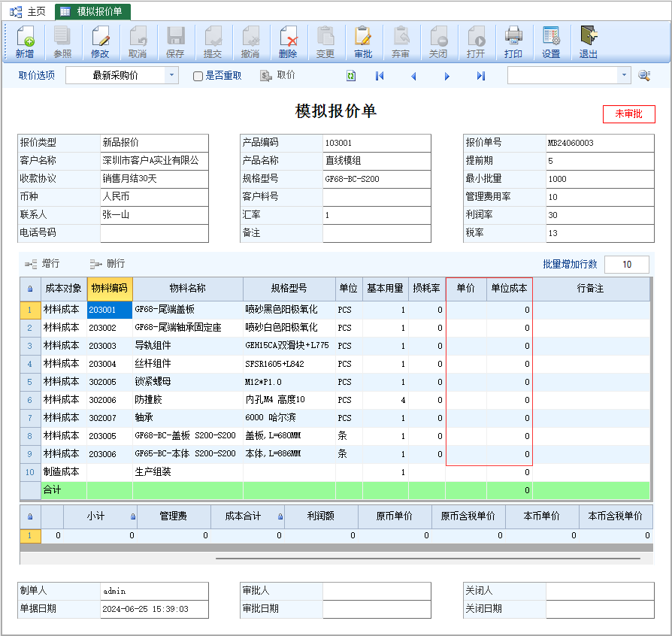Click the 撤消 (Undo) toolbar icon
The image size is (672, 636).
pos(250,41)
